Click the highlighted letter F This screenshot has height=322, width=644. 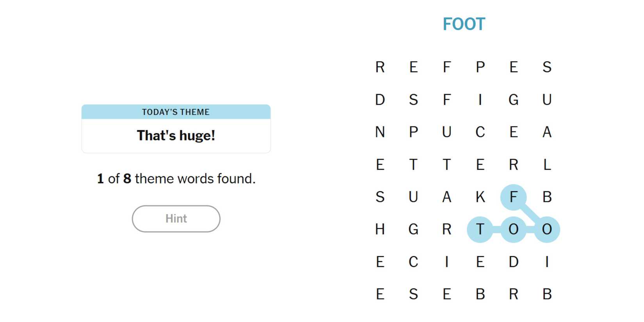pyautogui.click(x=513, y=197)
